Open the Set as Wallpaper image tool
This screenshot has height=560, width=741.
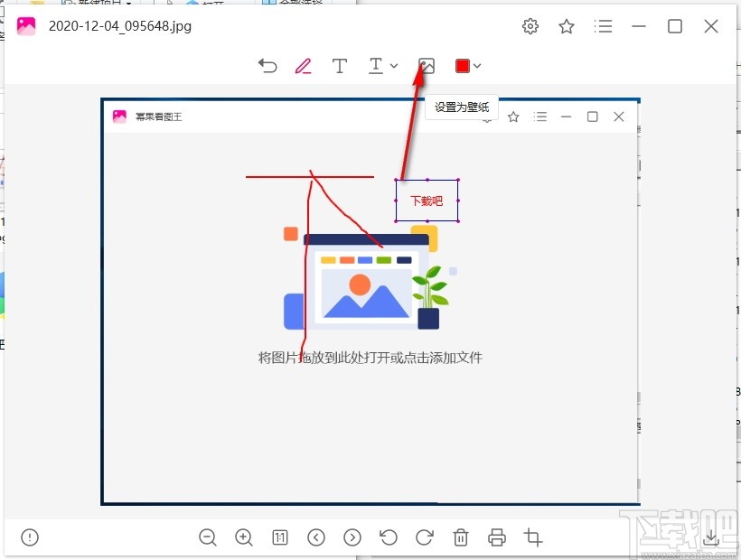click(427, 65)
